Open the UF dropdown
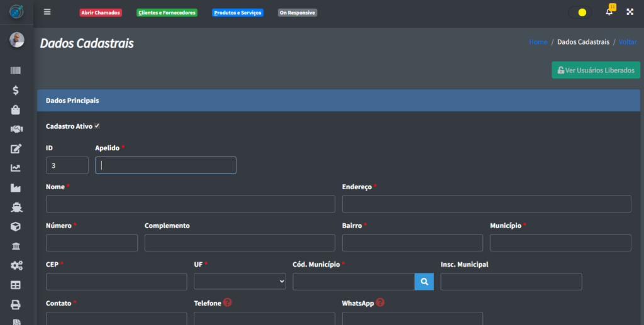The height and width of the screenshot is (325, 644). click(240, 282)
